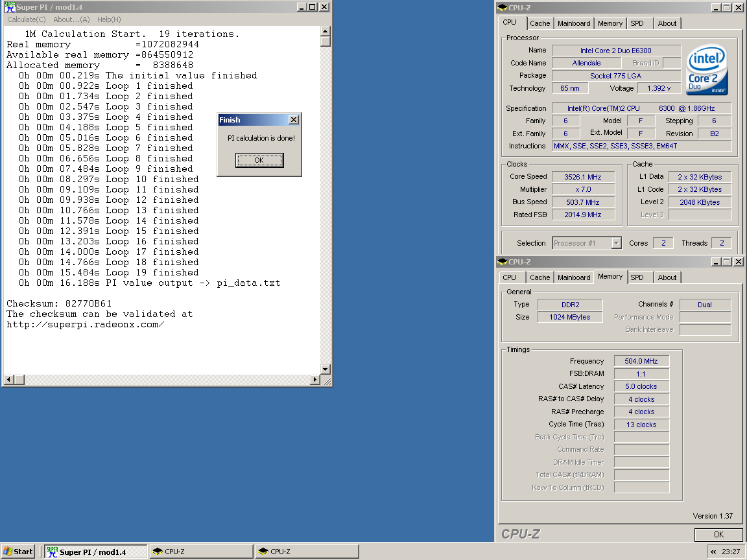Screen dimensions: 747x560
Task: Open the Windows Start button
Action: tap(18, 552)
